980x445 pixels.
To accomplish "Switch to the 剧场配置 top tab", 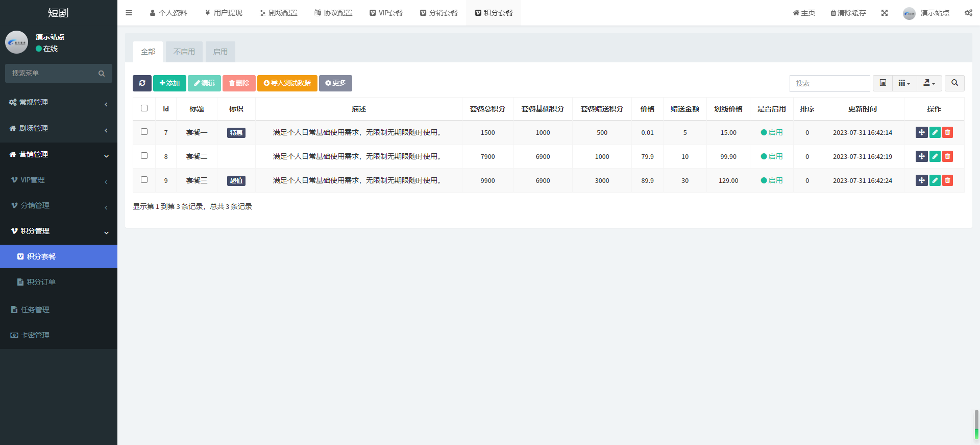I will tap(278, 13).
